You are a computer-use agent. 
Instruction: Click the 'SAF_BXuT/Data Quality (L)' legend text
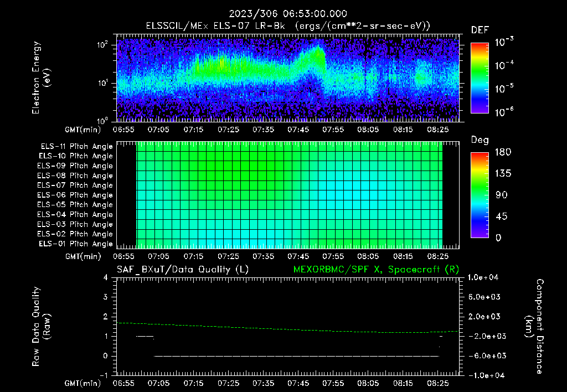[183, 270]
